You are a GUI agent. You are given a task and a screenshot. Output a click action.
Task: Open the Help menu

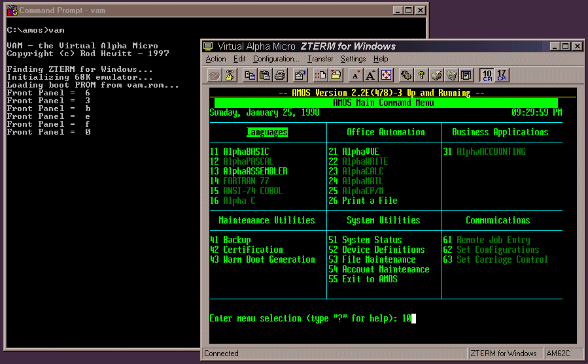click(381, 59)
